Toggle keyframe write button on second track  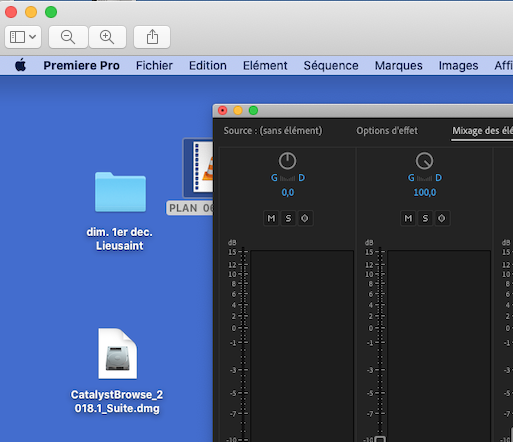[442, 218]
